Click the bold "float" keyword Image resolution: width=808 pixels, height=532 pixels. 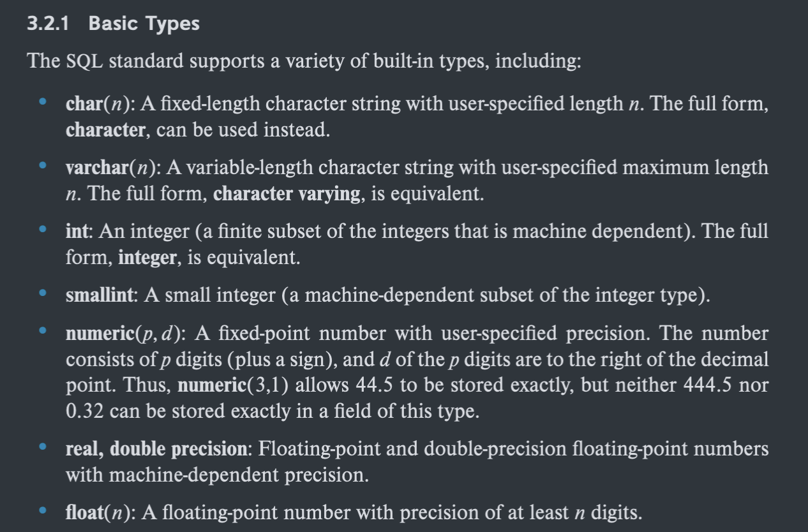coord(84,513)
